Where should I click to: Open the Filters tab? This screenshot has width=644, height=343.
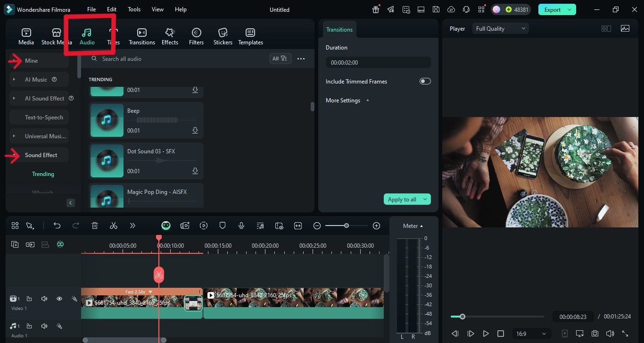196,36
